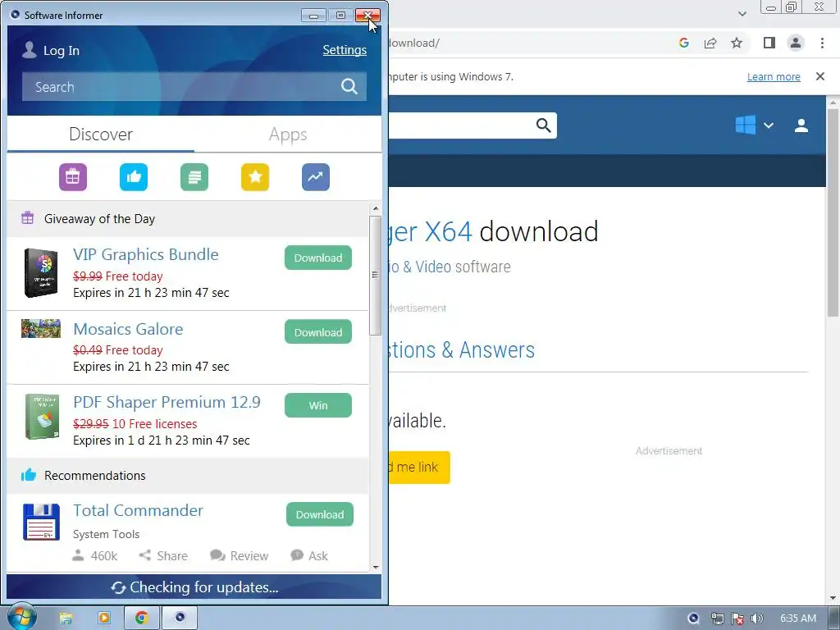This screenshot has height=630, width=840.
Task: Click the volume speaker tray icon
Action: [757, 619]
